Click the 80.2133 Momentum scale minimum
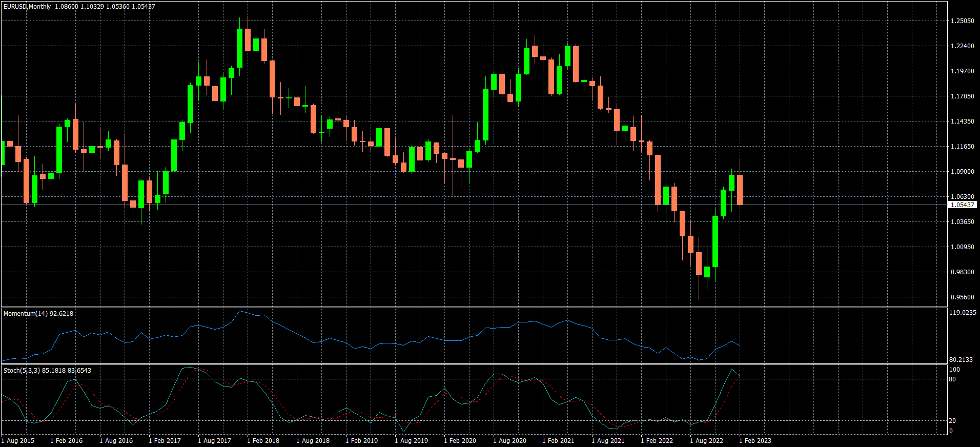Image resolution: width=980 pixels, height=447 pixels. (x=961, y=360)
